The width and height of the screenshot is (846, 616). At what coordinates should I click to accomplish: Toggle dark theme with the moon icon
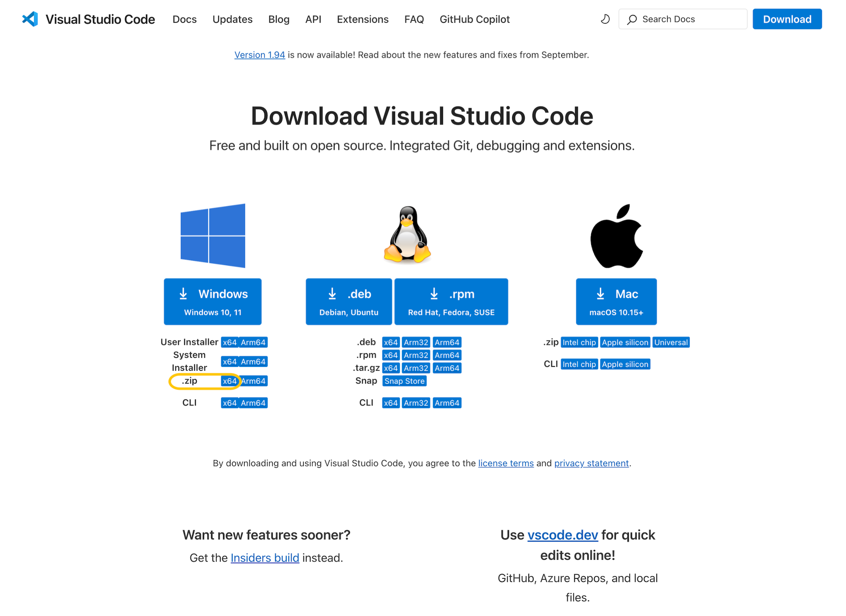(605, 19)
